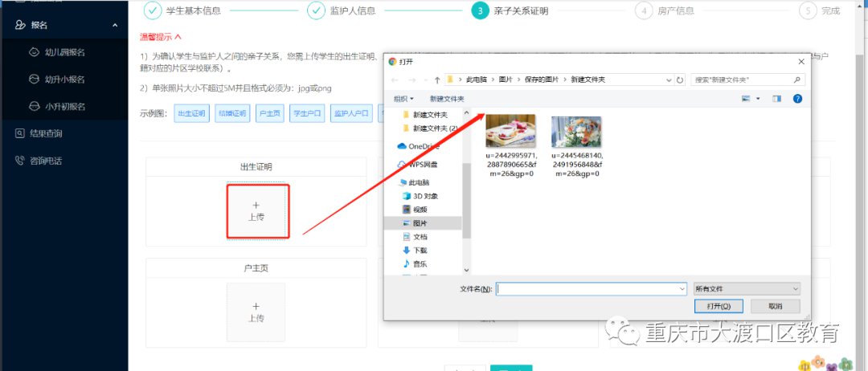Click the 打开(O) button
This screenshot has width=868, height=371.
tap(719, 306)
